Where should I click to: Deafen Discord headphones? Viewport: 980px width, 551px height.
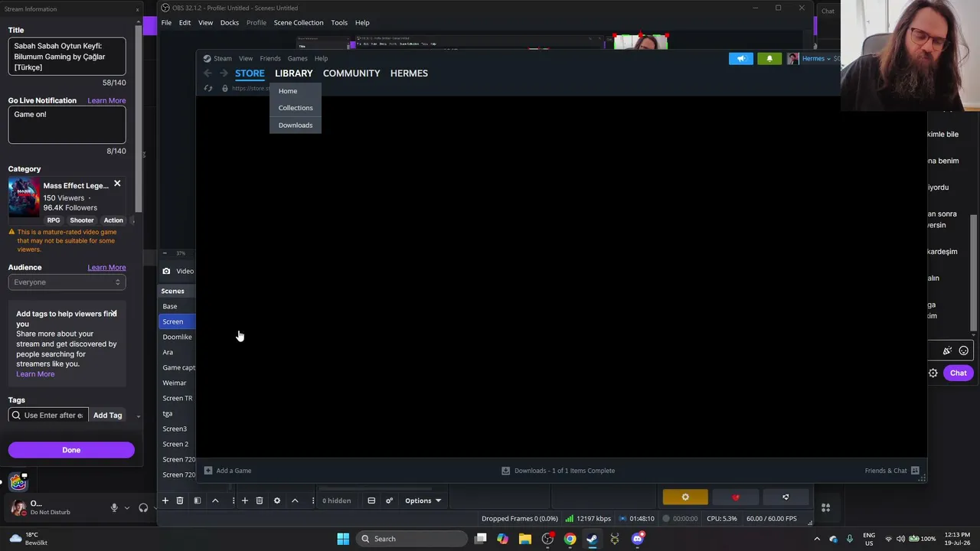(143, 507)
